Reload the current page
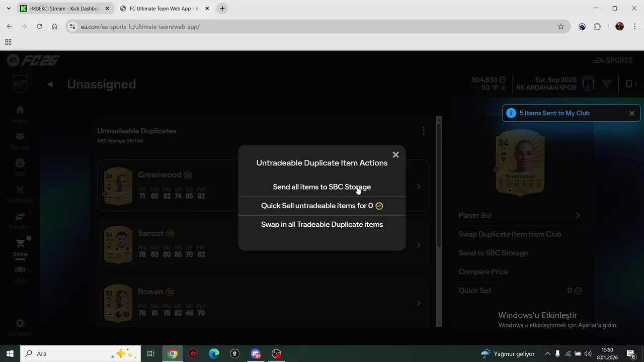This screenshot has width=644, height=362. (39, 27)
